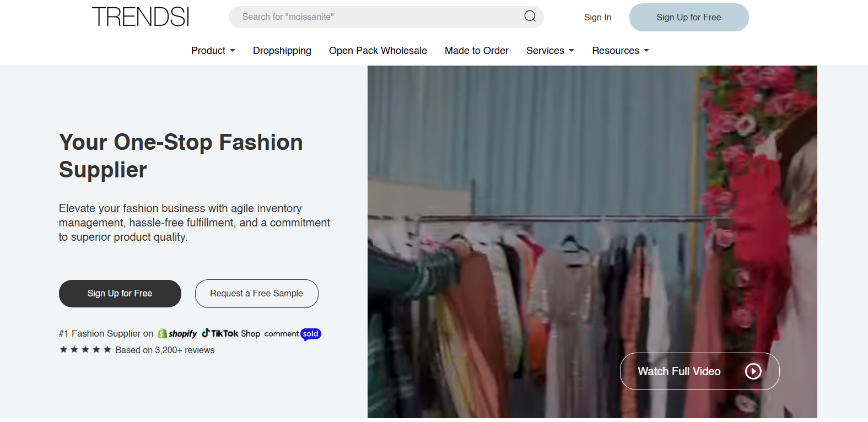Screen dimensions: 868x422
Task: Click the clothing rack hero video
Action: (x=551, y=220)
